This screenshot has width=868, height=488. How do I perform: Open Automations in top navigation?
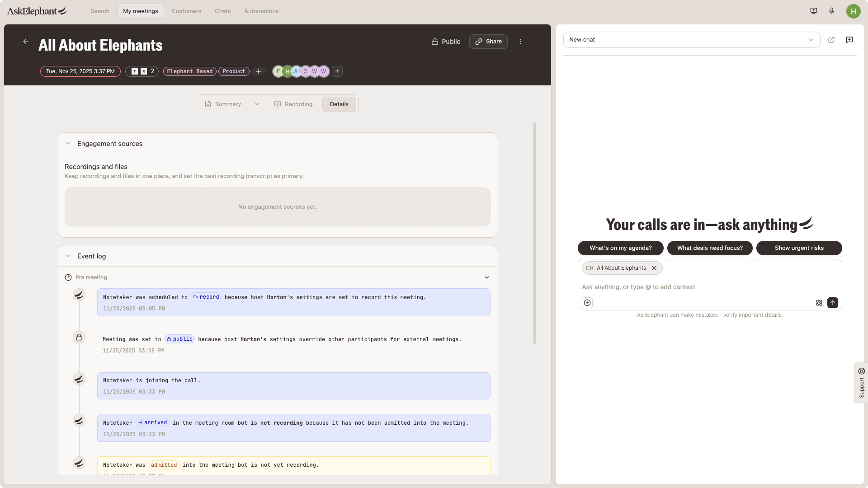tap(261, 11)
